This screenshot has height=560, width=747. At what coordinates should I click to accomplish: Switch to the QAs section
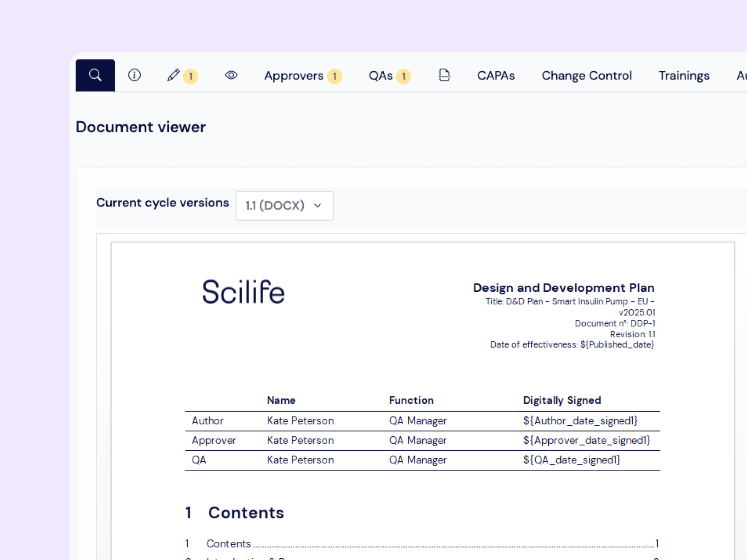coord(380,76)
